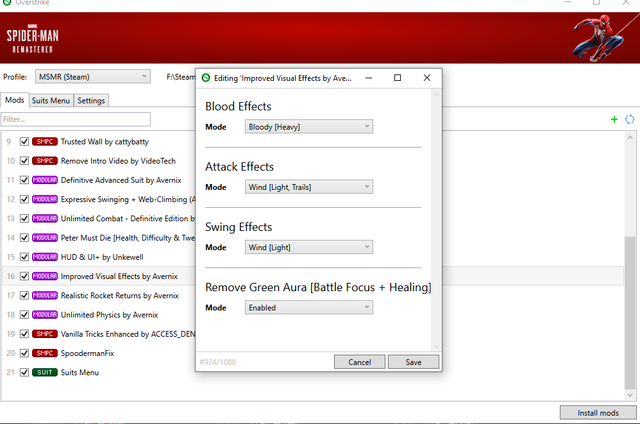
Task: Switch to the Mods tab
Action: 15,100
